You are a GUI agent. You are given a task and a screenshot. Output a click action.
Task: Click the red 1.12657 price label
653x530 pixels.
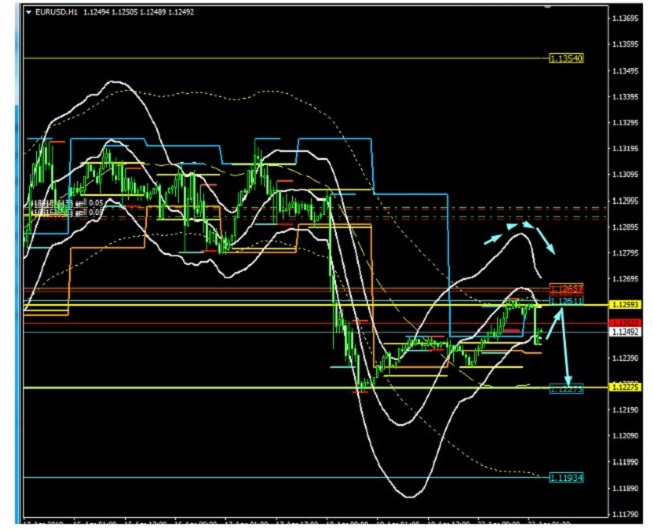(567, 288)
